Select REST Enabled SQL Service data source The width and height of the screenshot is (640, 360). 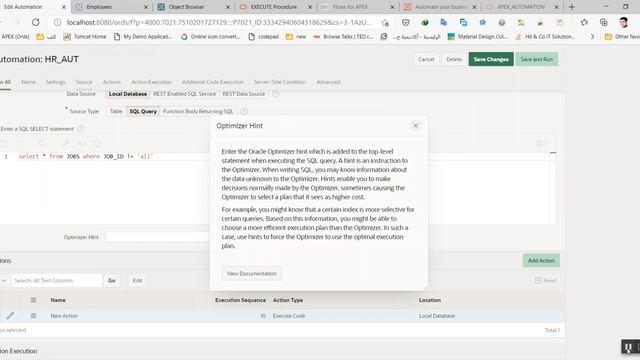(x=184, y=94)
